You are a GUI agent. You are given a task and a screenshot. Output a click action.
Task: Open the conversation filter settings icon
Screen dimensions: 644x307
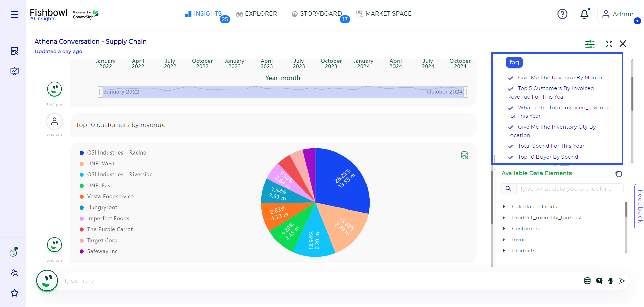590,44
